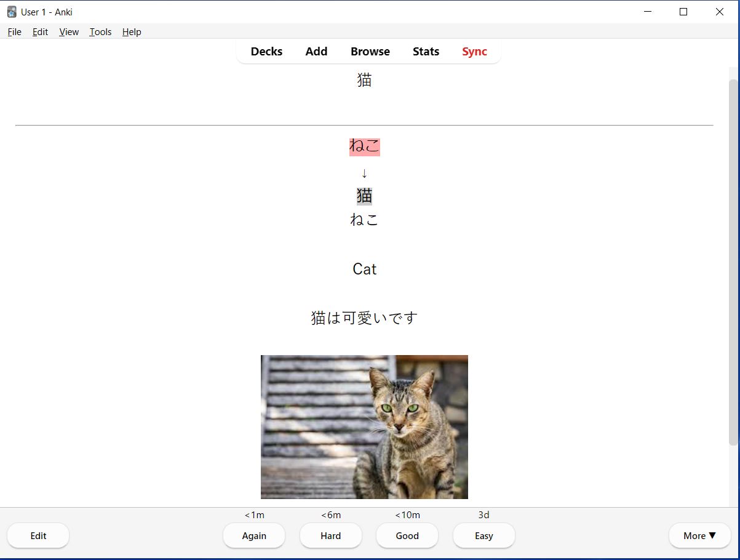Open the Tools menu
The height and width of the screenshot is (560, 740).
(100, 32)
